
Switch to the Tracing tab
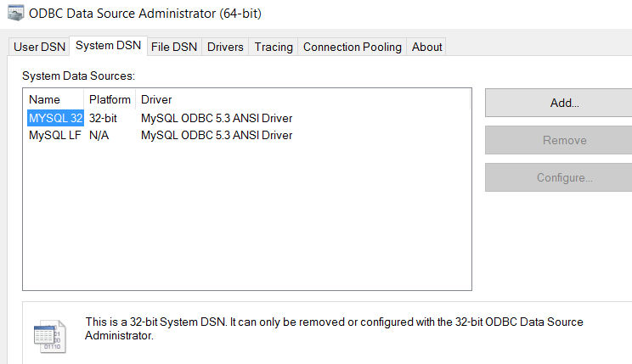[x=274, y=47]
